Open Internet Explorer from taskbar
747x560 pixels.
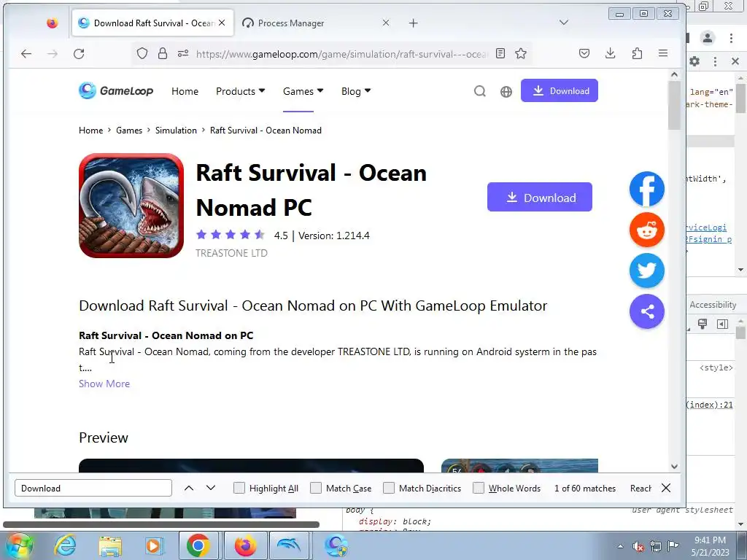[x=65, y=545]
